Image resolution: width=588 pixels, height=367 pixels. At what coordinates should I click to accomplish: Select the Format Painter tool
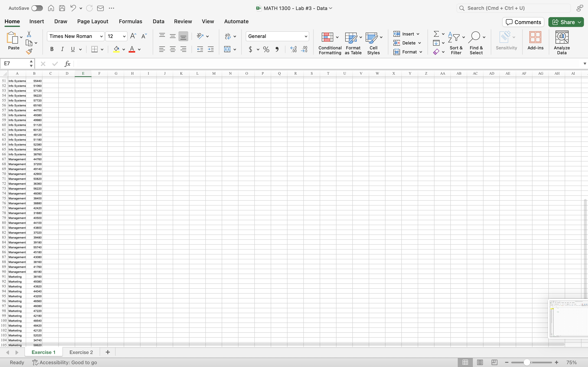click(x=29, y=51)
